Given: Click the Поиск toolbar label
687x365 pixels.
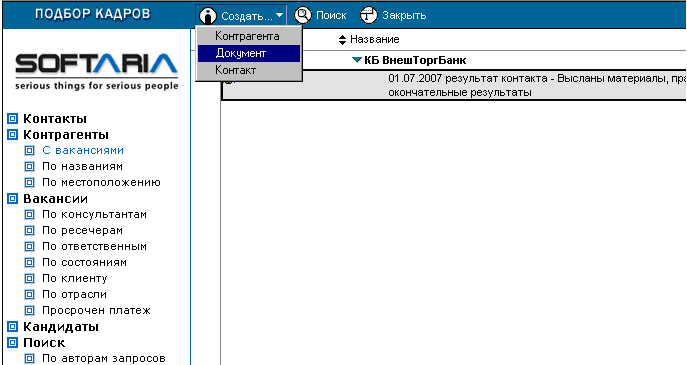Looking at the screenshot, I should pos(331,15).
